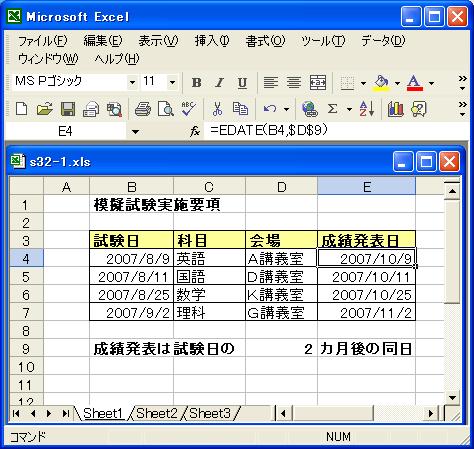Click the Font Color red A button
Viewport: 474px width, 449px height.
tap(414, 82)
